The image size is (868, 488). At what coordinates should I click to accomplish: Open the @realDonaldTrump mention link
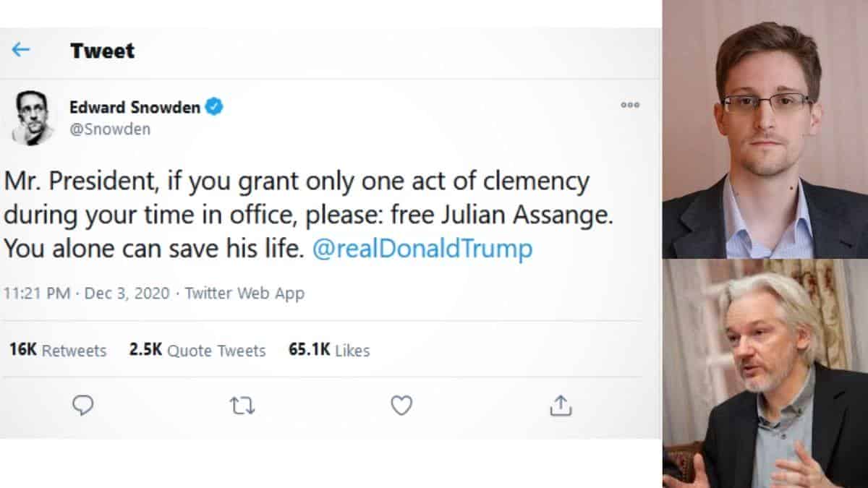pyautogui.click(x=422, y=249)
